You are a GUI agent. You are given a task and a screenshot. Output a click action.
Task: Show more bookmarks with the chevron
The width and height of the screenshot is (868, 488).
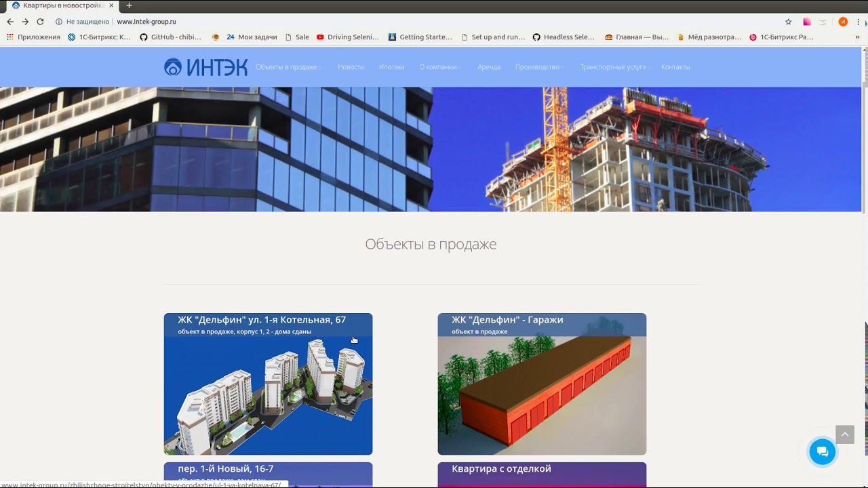(857, 37)
